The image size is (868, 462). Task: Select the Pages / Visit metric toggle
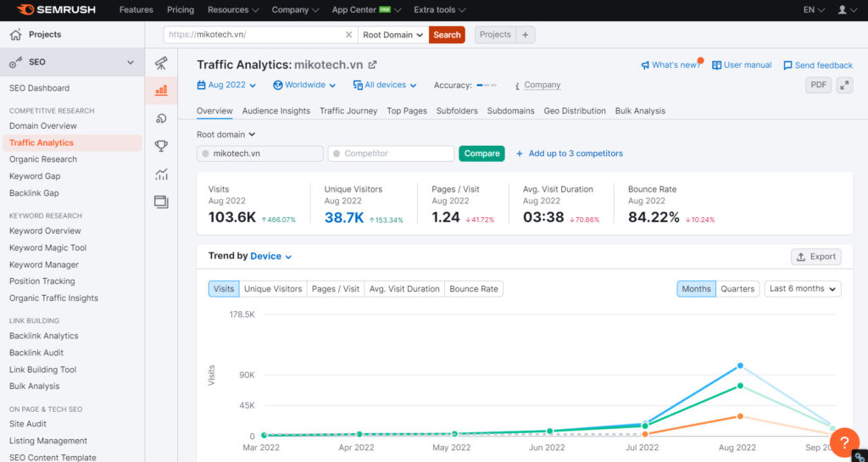coord(336,289)
